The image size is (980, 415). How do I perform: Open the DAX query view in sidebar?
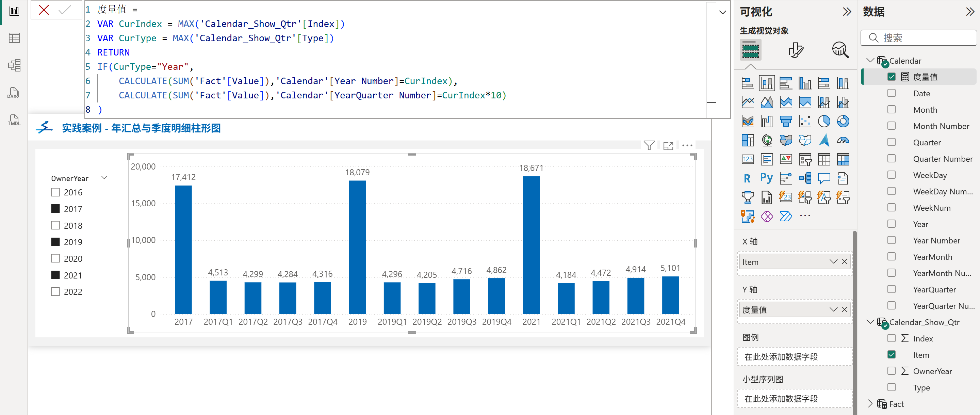point(14,93)
